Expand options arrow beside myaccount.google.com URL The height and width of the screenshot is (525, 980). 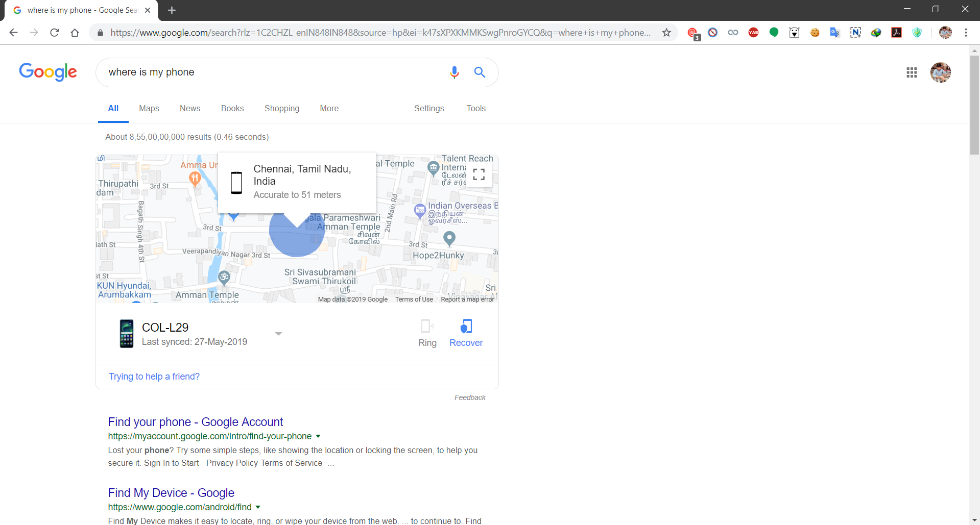318,436
